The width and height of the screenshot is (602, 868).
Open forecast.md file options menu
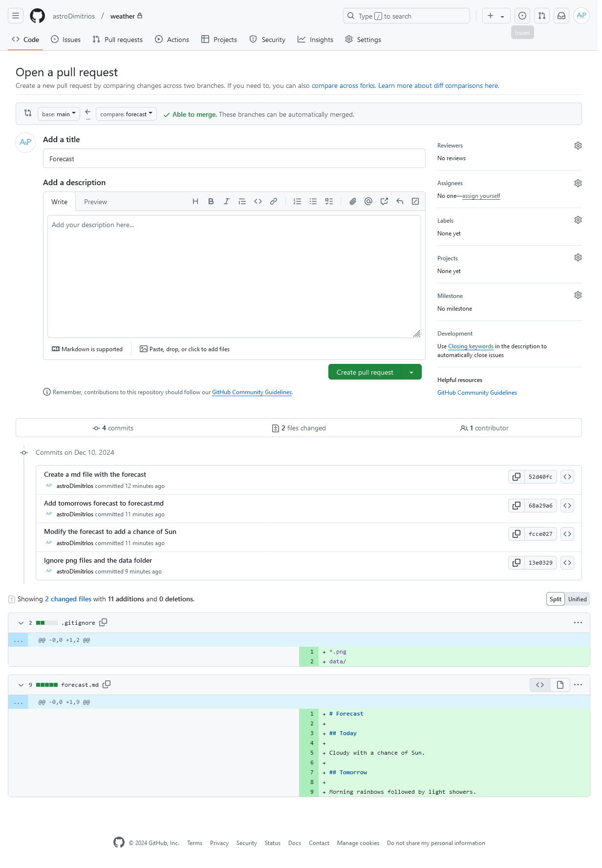[578, 684]
